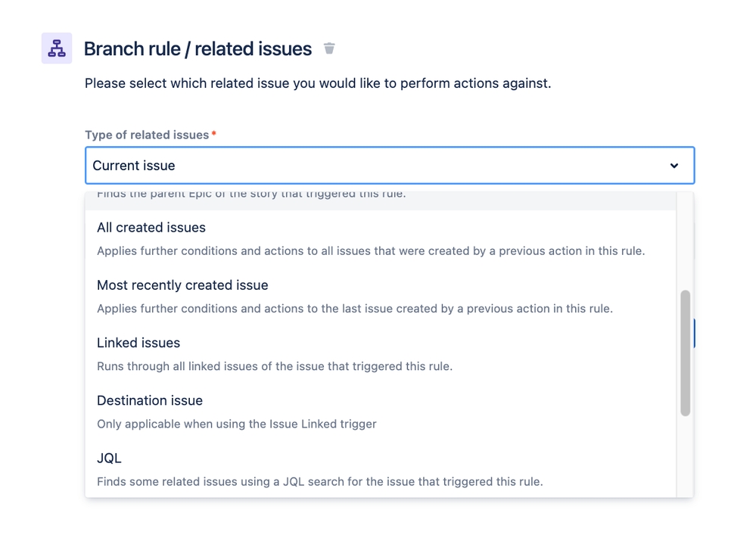The height and width of the screenshot is (541, 756).
Task: Click the scrollbar track above the thumb
Action: (685, 242)
